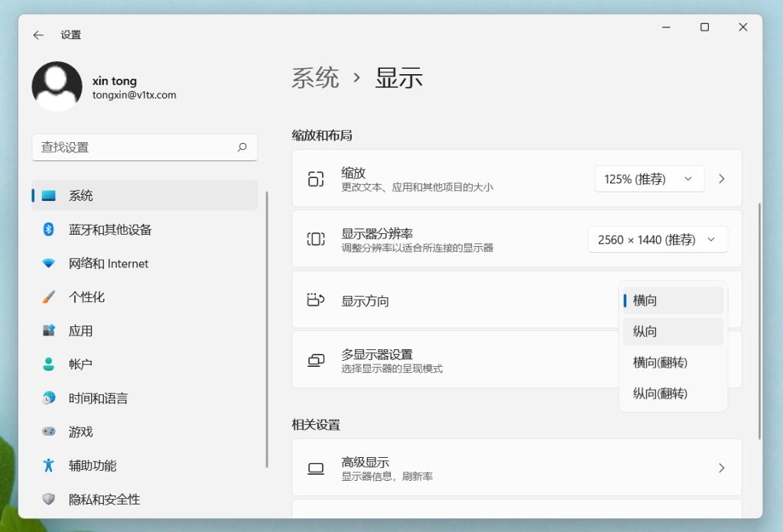Click the 高级显示 monitor icon
The height and width of the screenshot is (532, 783).
(x=316, y=468)
